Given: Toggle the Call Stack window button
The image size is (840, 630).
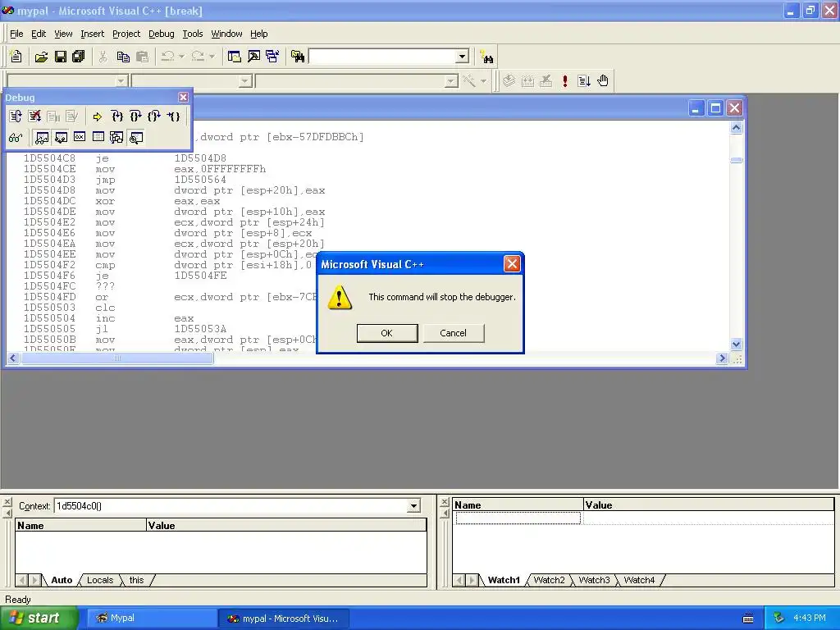Looking at the screenshot, I should tap(116, 138).
